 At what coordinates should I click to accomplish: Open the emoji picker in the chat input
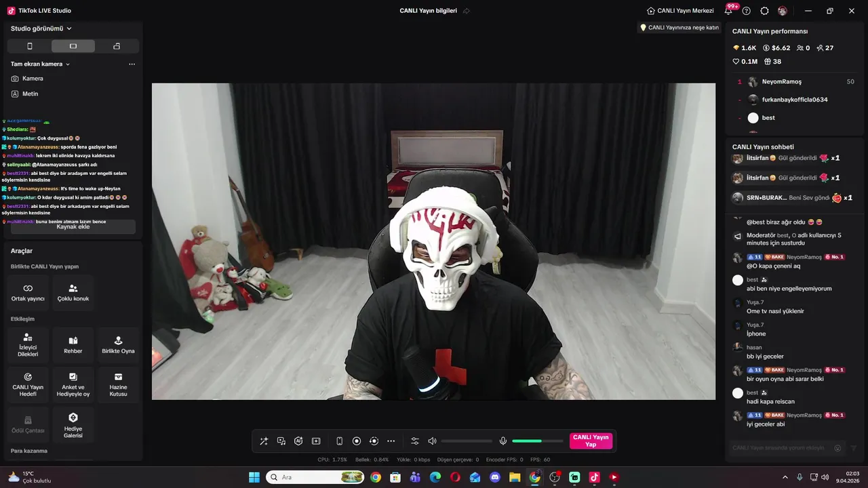837,448
